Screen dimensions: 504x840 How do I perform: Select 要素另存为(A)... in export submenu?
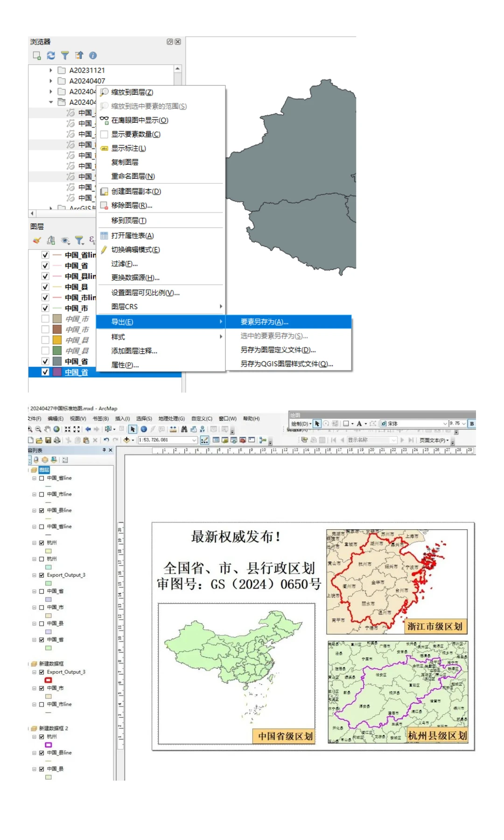click(x=288, y=322)
